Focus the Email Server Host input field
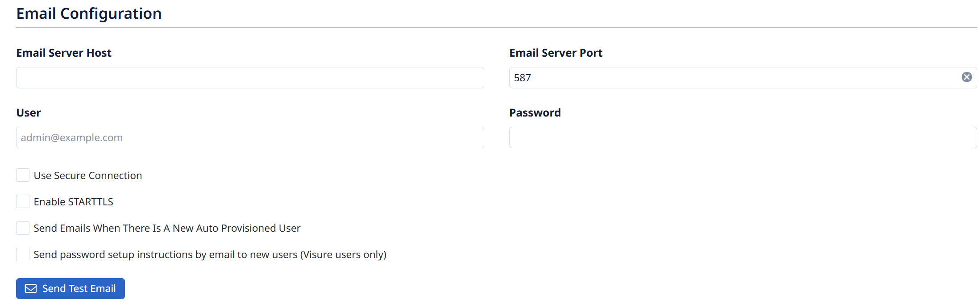Screen dimensions: 980x300 coord(250,78)
